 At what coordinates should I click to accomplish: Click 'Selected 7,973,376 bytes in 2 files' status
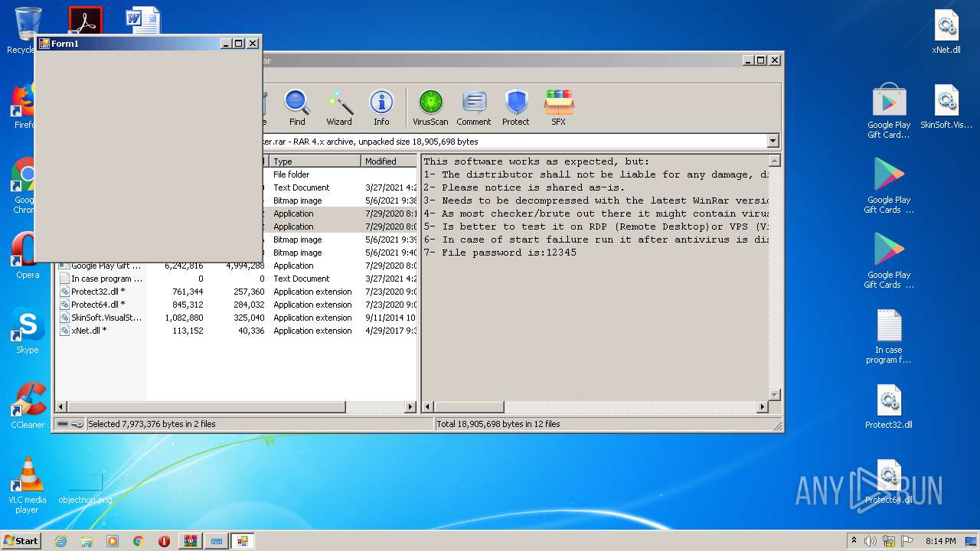coord(152,424)
